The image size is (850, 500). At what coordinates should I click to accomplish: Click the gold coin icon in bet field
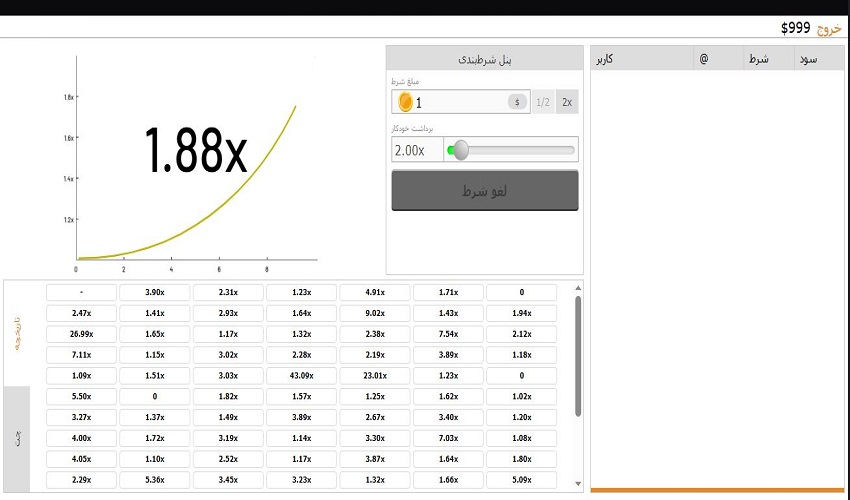pos(405,102)
